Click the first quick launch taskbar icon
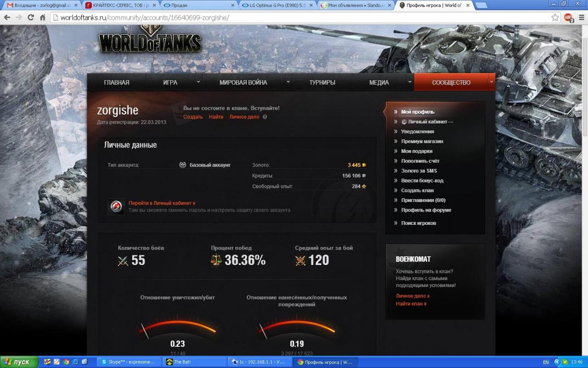Viewport: 588px width, 368px height. tap(47, 362)
